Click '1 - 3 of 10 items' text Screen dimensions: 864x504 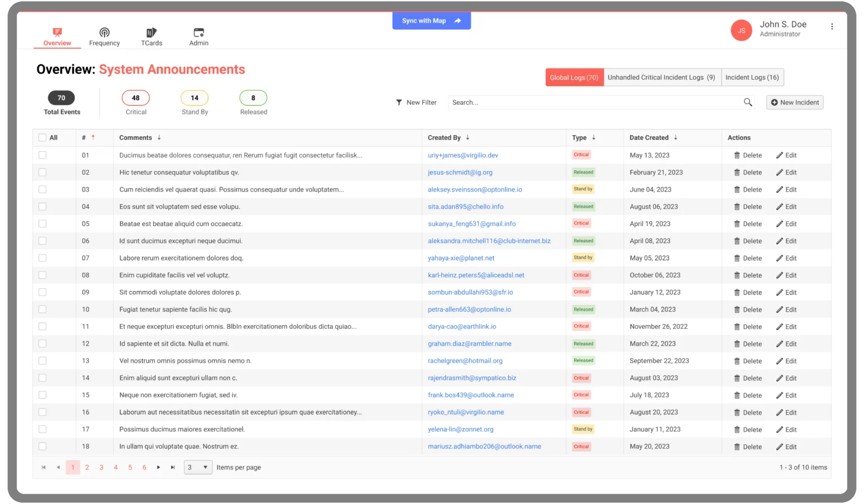803,467
